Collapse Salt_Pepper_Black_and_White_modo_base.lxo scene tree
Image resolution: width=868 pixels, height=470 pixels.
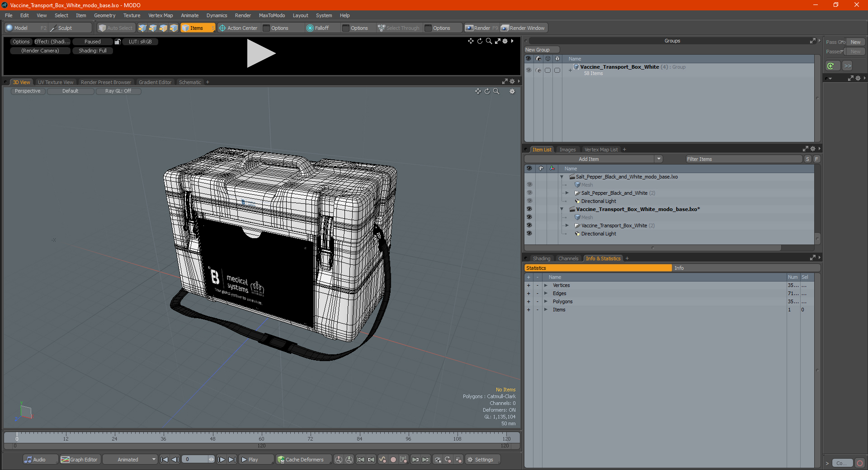tap(561, 177)
